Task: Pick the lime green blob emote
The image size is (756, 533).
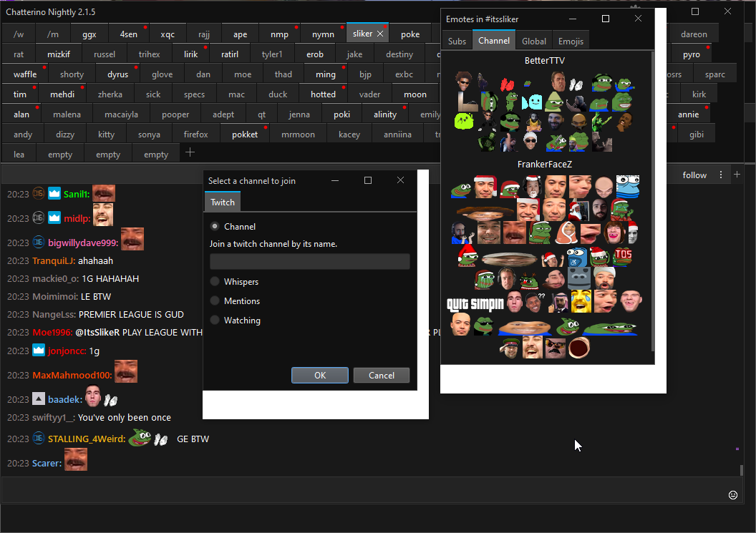Action: point(464,121)
